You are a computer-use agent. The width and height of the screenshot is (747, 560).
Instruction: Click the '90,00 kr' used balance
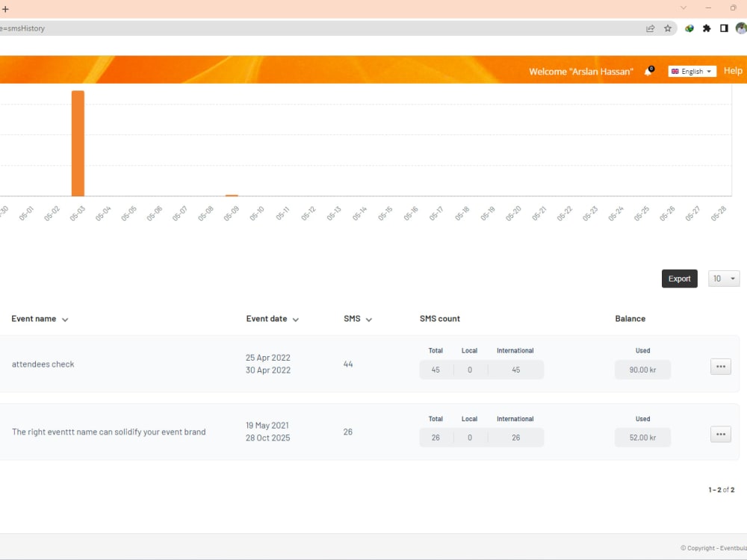[642, 370]
